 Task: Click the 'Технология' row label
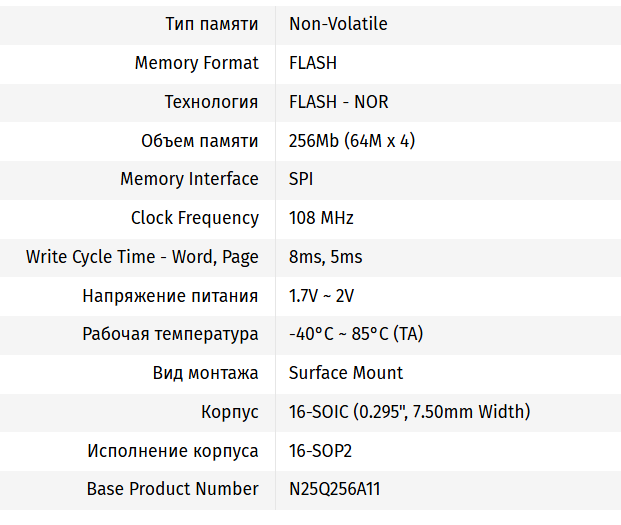[x=211, y=102]
